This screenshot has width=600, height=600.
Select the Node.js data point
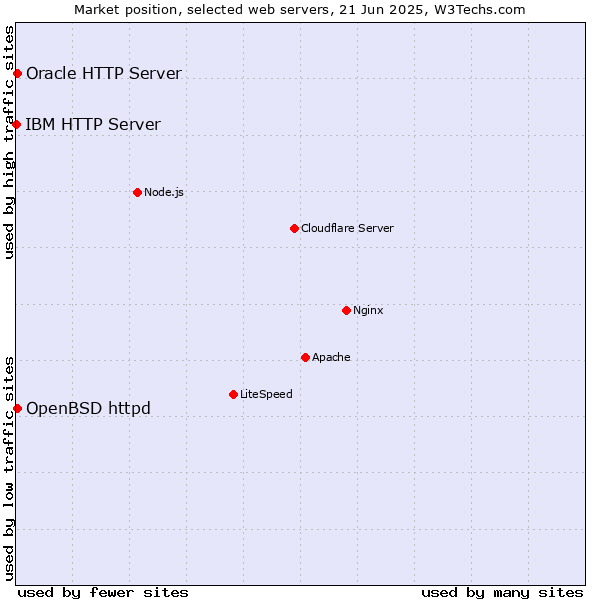pyautogui.click(x=137, y=192)
